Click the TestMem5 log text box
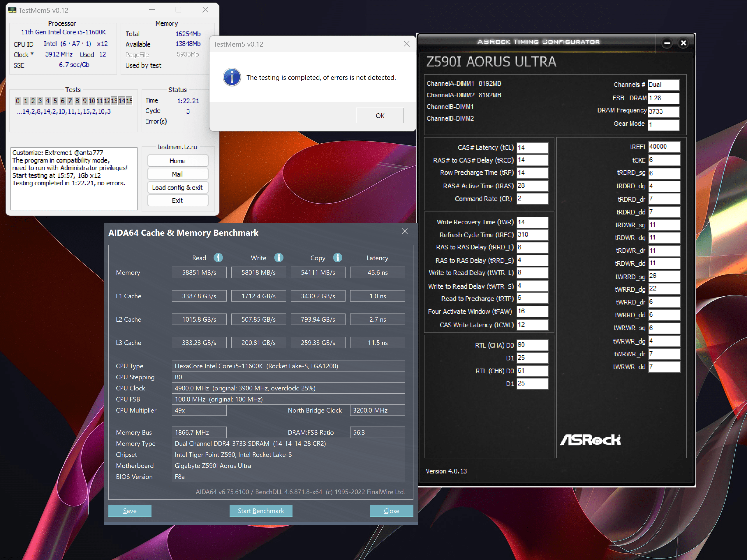The width and height of the screenshot is (747, 560). pyautogui.click(x=74, y=178)
